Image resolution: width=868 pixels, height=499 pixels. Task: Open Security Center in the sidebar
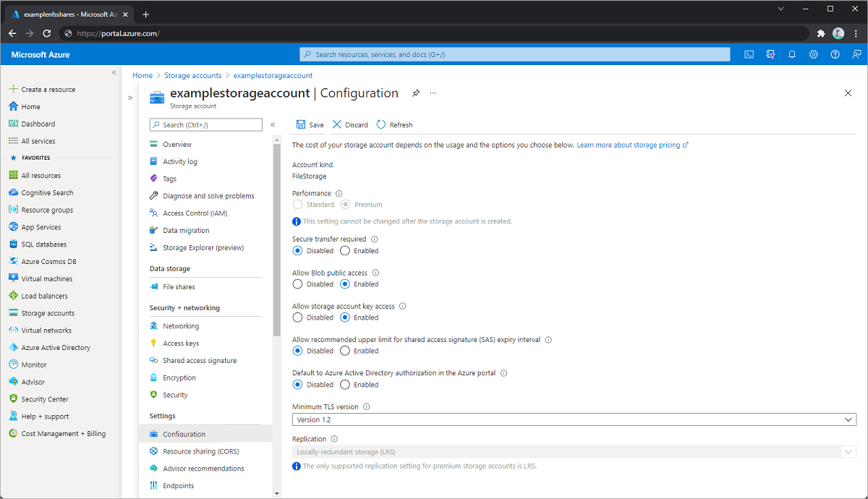tap(45, 399)
